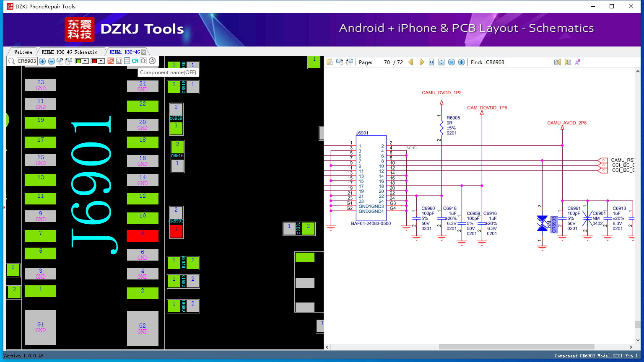Go to next schematic page
This screenshot has height=362, width=644.
(x=421, y=62)
